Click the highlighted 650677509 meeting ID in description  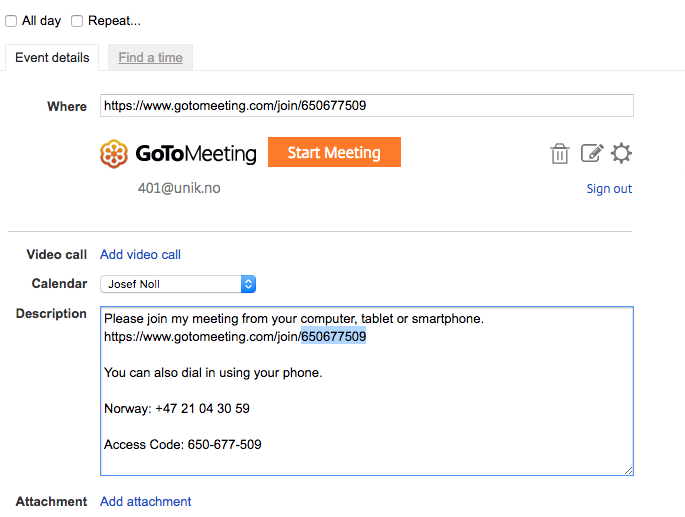333,337
